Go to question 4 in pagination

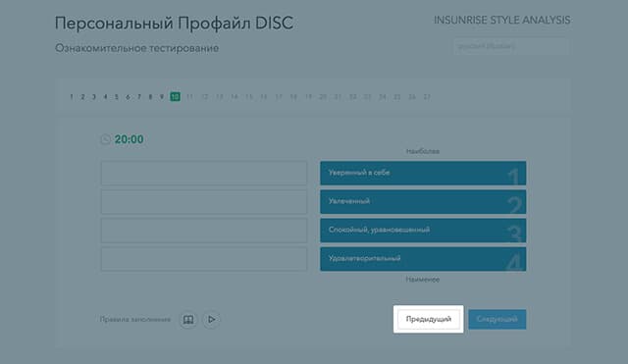pos(105,97)
